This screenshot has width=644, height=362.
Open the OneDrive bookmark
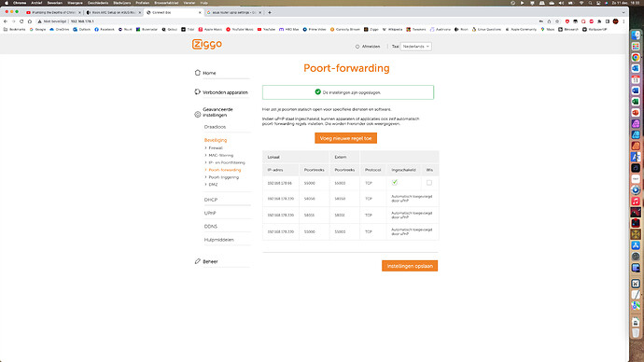pos(60,30)
